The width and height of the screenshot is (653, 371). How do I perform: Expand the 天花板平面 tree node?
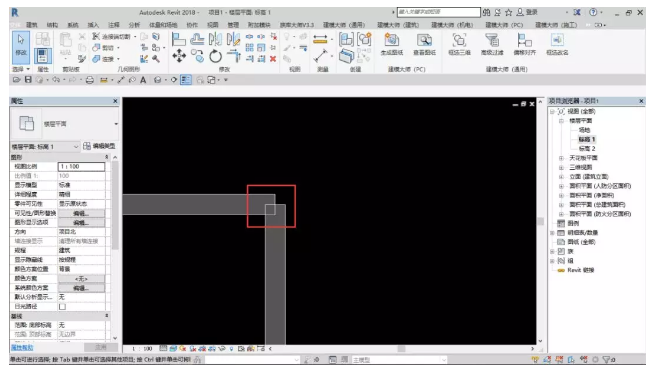561,158
